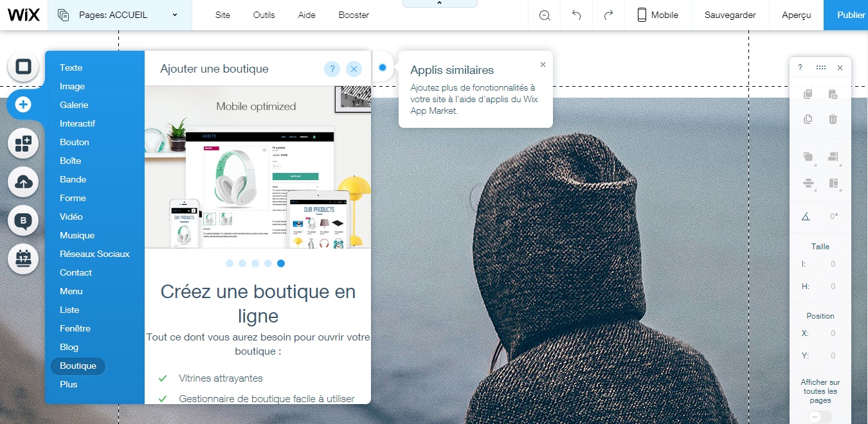Viewport: 868px width, 424px height.
Task: Switch to Mobile editing view
Action: tap(657, 15)
